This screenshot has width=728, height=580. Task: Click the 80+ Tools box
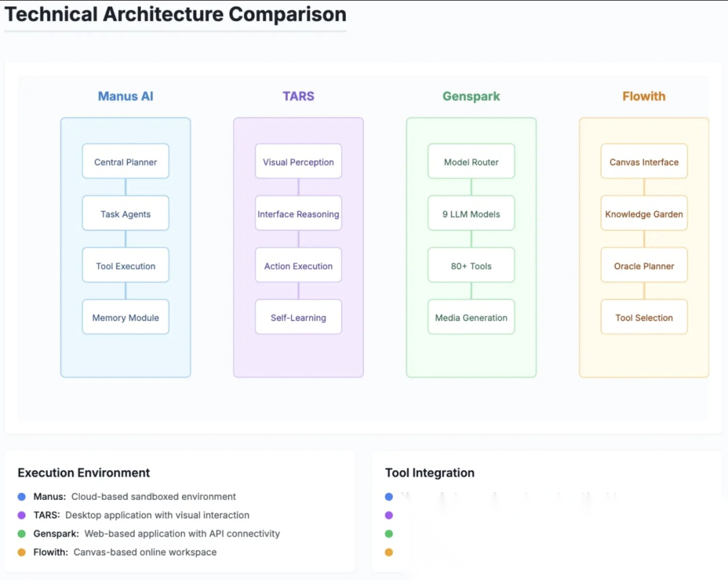(x=471, y=266)
